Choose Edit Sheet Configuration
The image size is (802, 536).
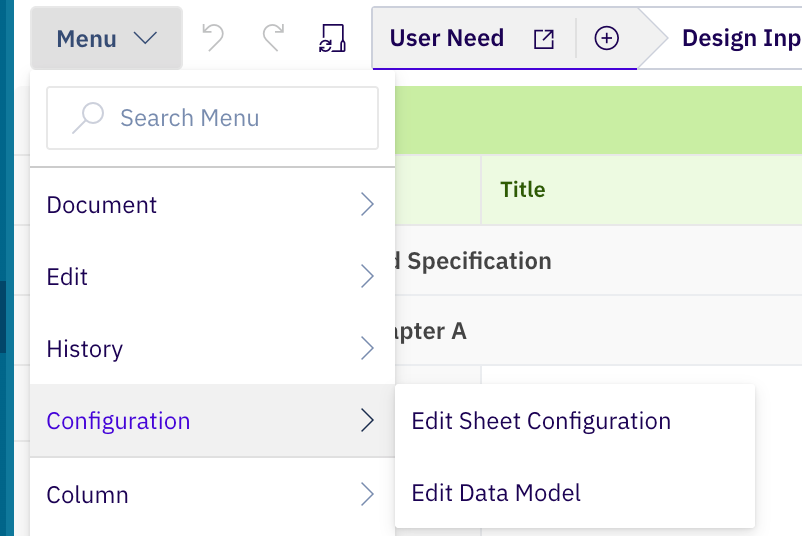pos(541,421)
